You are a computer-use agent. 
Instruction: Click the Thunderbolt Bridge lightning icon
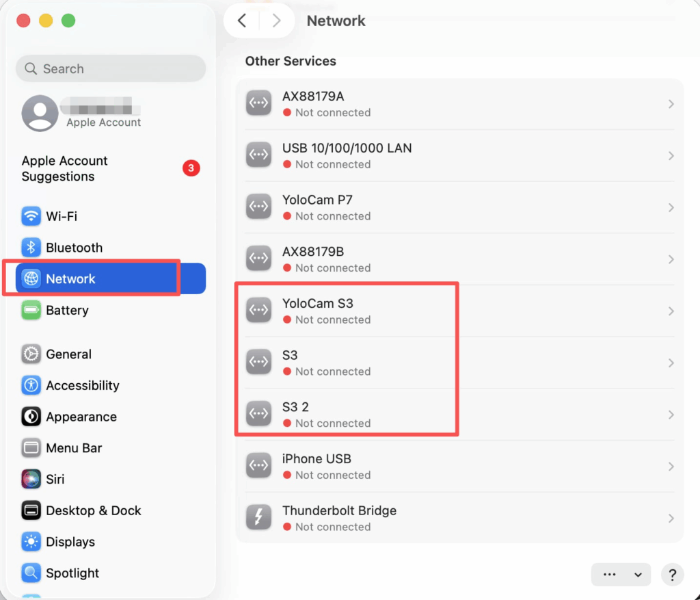259,518
